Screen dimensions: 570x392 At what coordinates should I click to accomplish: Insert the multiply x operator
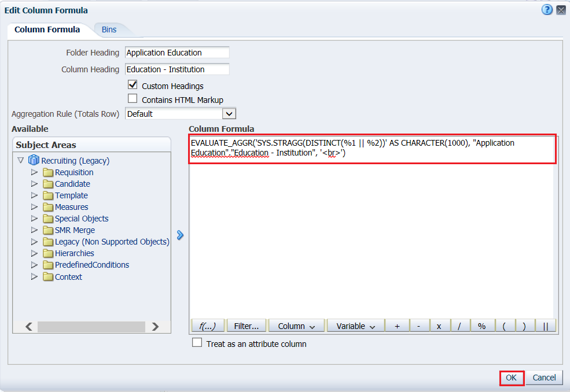[439, 326]
